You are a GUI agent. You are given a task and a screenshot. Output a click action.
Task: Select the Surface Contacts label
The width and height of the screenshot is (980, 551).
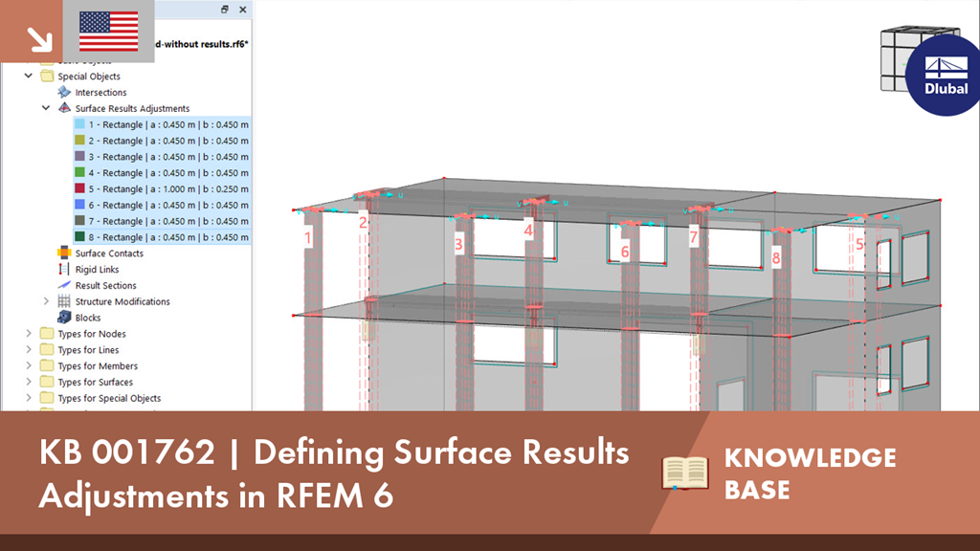coord(109,253)
